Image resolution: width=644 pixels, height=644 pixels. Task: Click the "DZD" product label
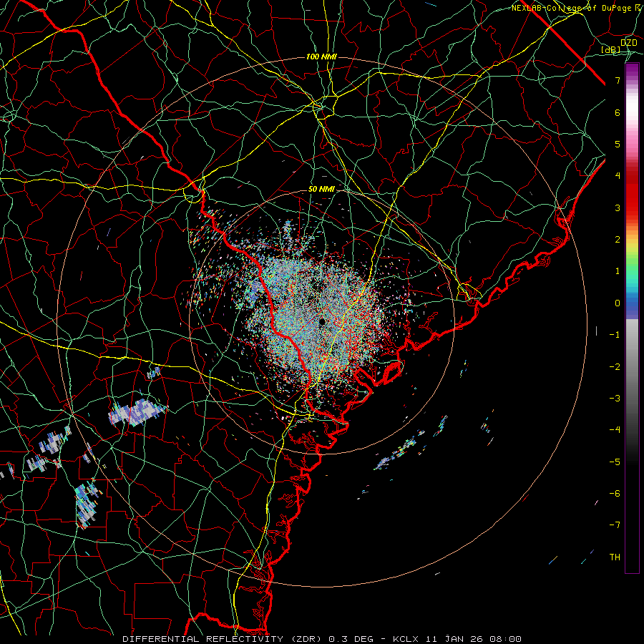point(628,42)
